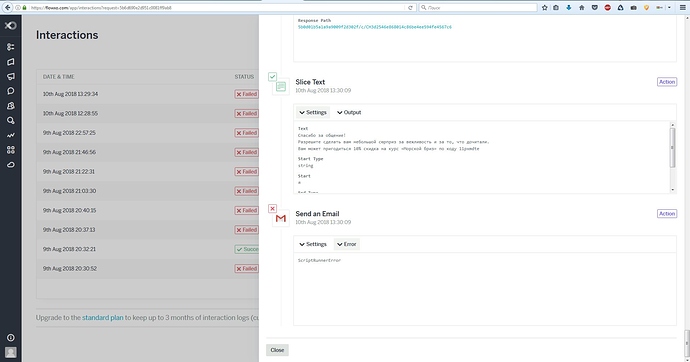This screenshot has width=690, height=362.
Task: Open the analytics line chart icon
Action: click(x=11, y=135)
